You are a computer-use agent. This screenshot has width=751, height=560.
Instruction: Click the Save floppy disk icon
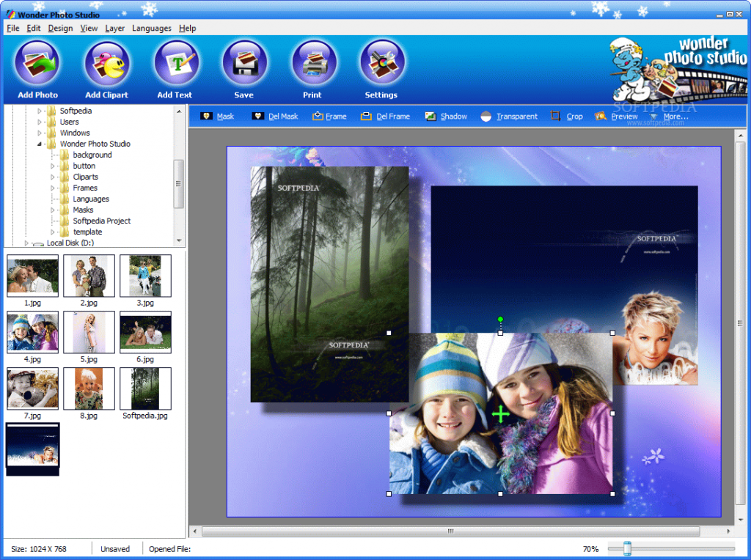[245, 63]
